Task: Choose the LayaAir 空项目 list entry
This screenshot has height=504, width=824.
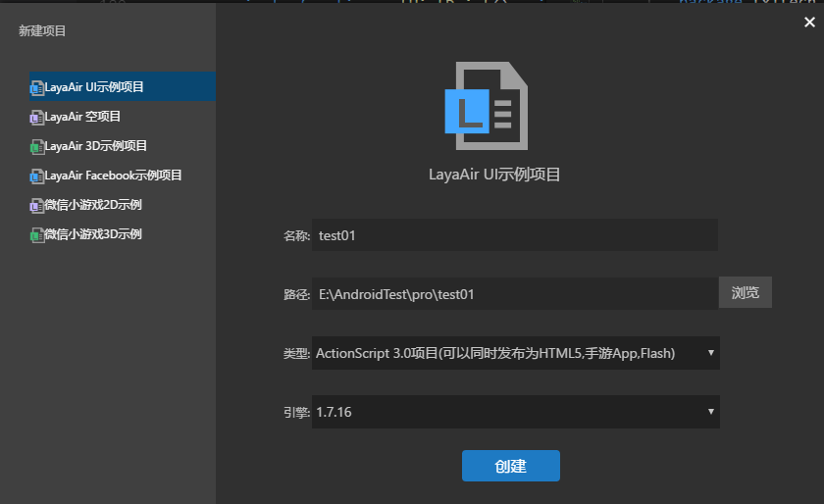Action: tap(123, 116)
